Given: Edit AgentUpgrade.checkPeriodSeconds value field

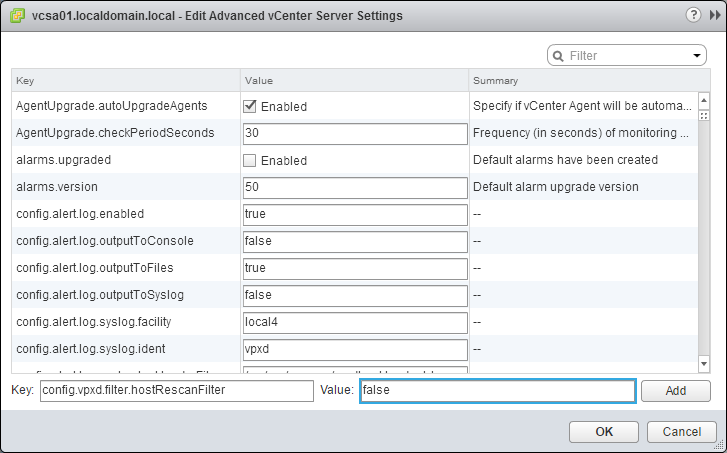Looking at the screenshot, I should pyautogui.click(x=355, y=134).
